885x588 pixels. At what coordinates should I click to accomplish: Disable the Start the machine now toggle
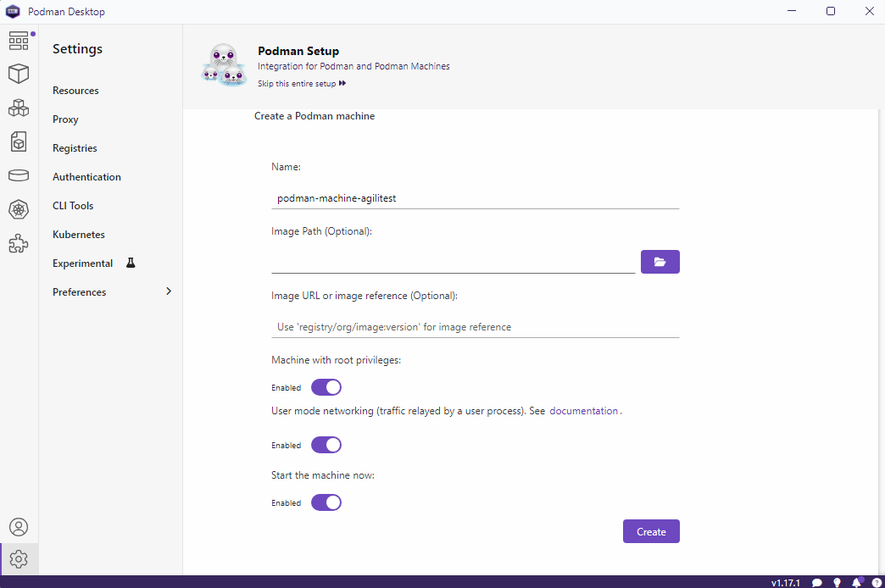click(x=326, y=502)
